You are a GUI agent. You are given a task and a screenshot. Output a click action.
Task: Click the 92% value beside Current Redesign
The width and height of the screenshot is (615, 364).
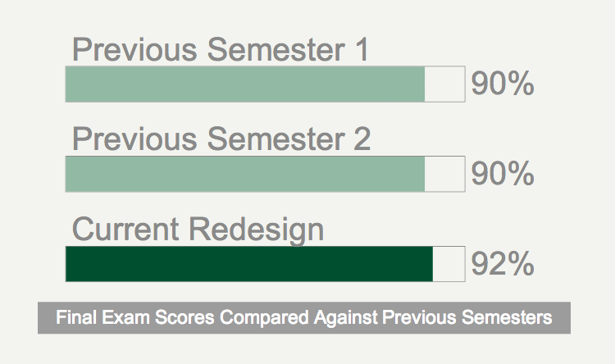pyautogui.click(x=503, y=264)
